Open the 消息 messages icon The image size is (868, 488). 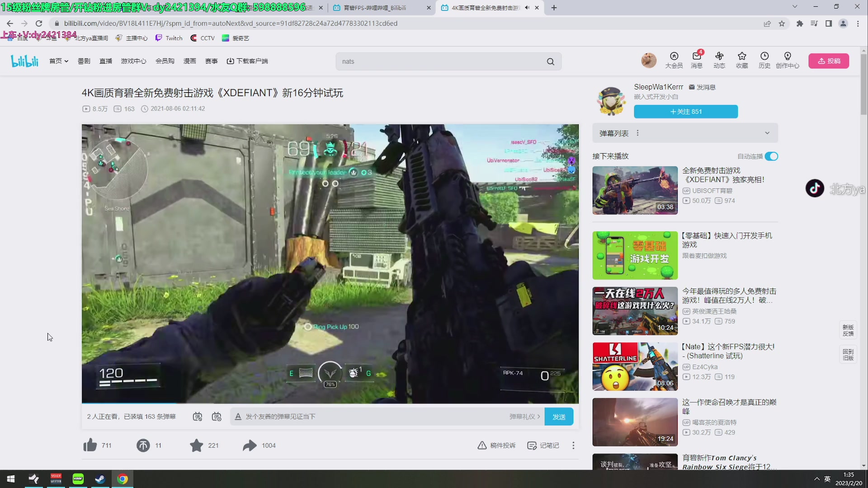697,60
